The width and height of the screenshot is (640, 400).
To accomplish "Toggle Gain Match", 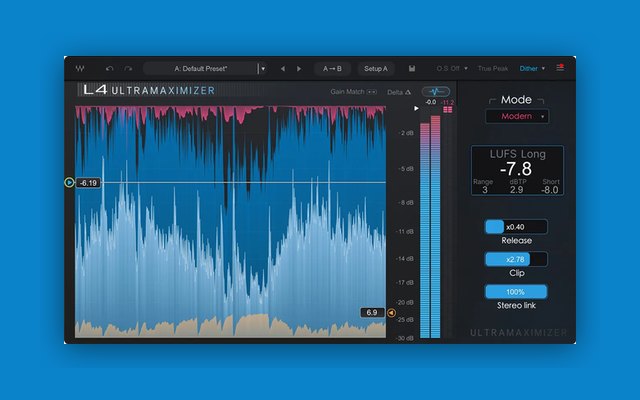I will [x=353, y=92].
